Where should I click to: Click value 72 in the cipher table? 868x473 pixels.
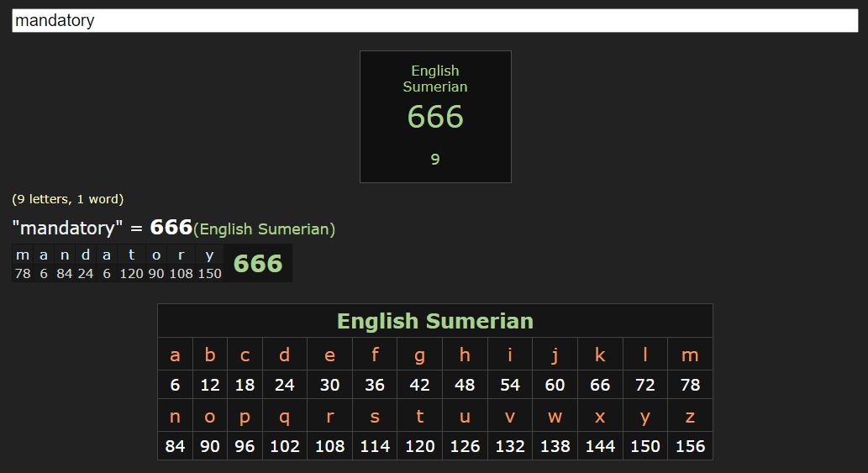click(645, 385)
